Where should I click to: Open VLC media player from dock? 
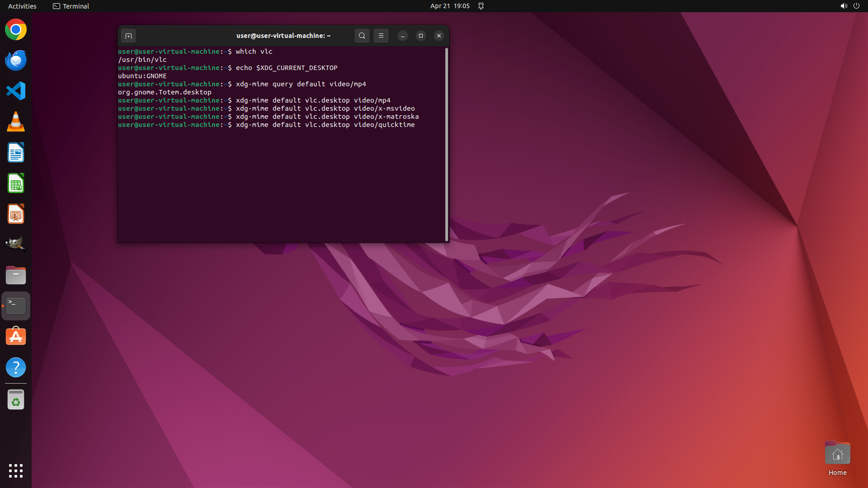click(x=16, y=122)
